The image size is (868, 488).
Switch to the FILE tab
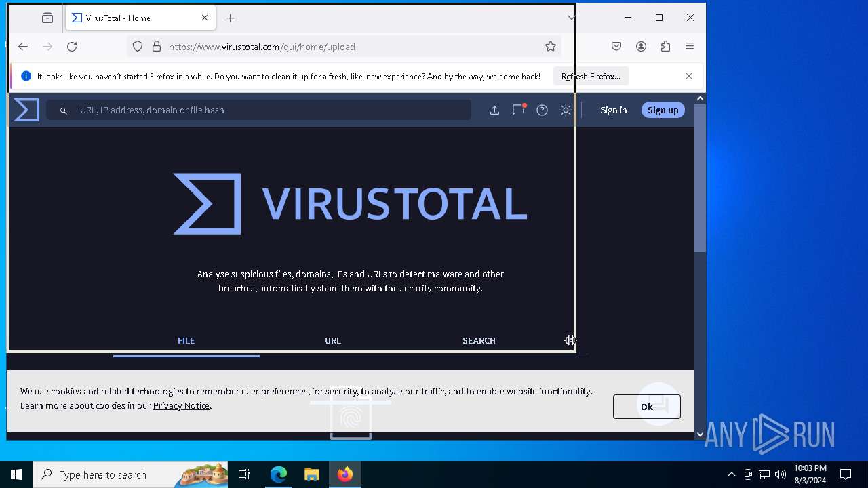(186, 341)
